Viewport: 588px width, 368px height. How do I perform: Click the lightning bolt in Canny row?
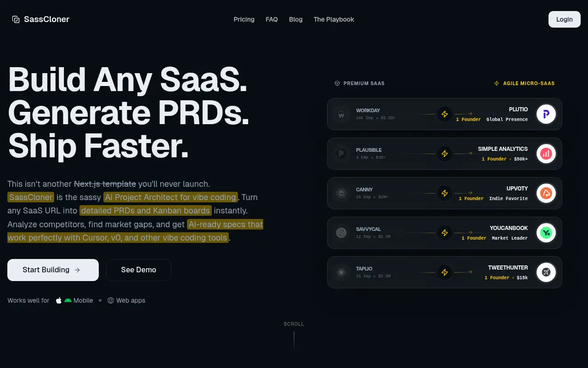click(445, 193)
